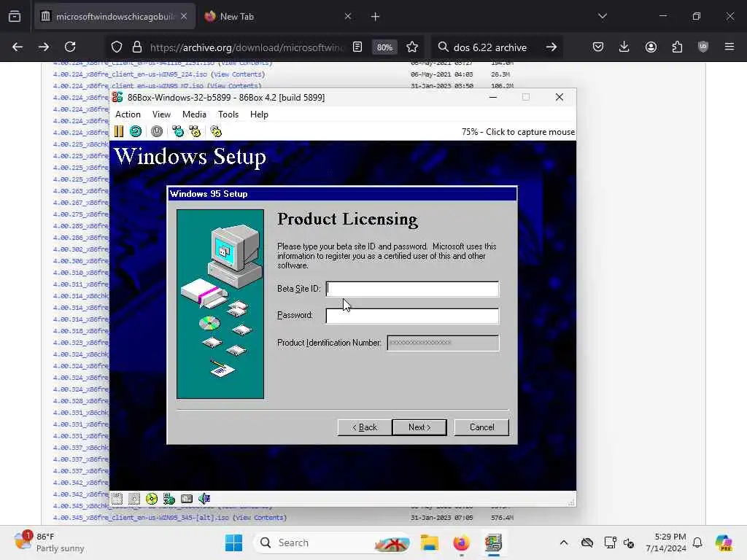The image size is (747, 560).
Task: Open Firefox account icon
Action: (x=651, y=47)
